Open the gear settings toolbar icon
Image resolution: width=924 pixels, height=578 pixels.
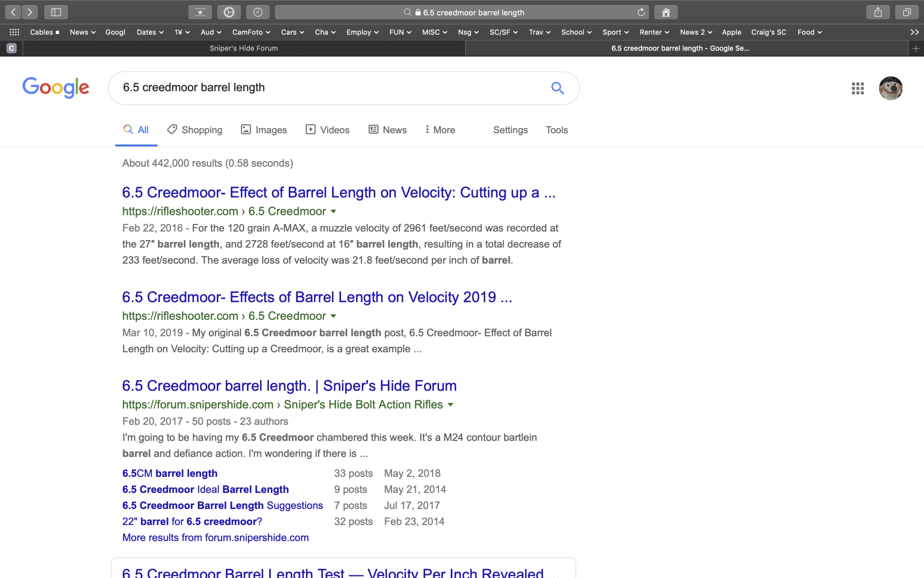pyautogui.click(x=229, y=12)
